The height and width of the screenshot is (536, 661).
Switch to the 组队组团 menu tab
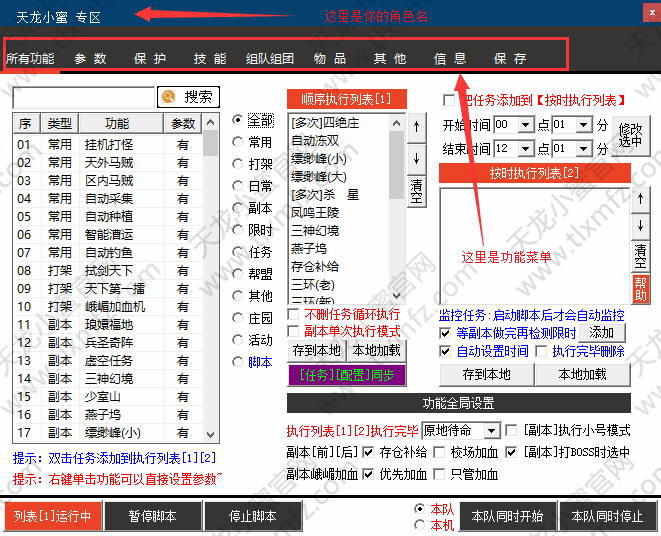pyautogui.click(x=270, y=59)
